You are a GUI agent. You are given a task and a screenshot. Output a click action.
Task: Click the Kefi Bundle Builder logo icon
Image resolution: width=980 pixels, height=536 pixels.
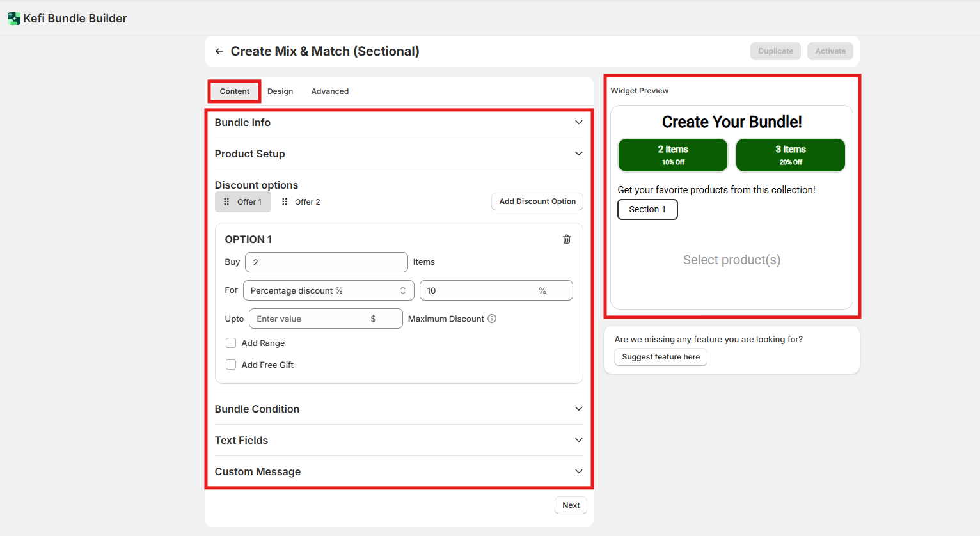coord(13,19)
